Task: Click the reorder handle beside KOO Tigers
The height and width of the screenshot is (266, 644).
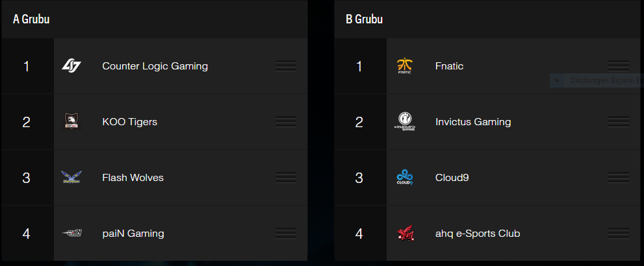Action: tap(286, 122)
